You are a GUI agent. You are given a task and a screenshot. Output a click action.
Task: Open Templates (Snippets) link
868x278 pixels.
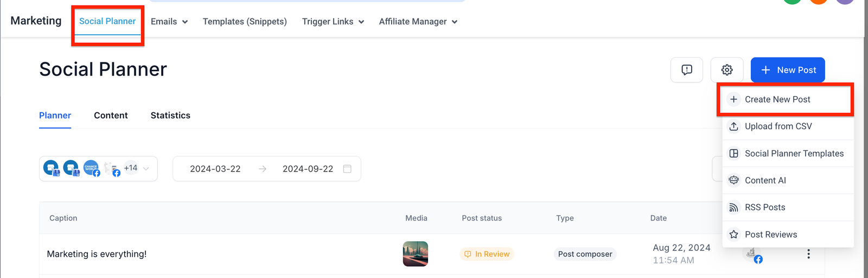(245, 22)
